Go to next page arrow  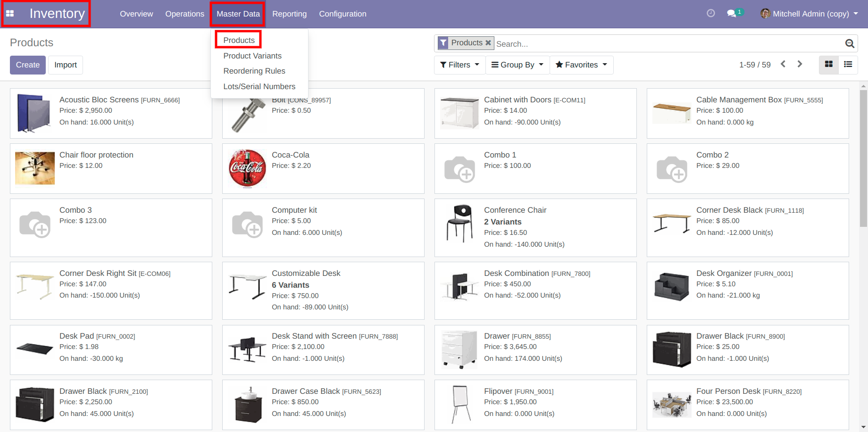[800, 64]
